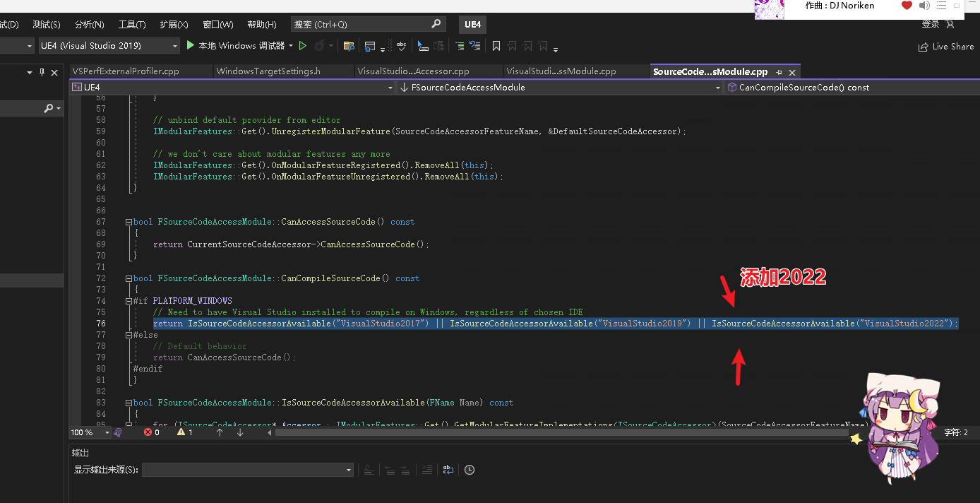Pin the active SourceCode...sModule.cpp tab
The height and width of the screenshot is (503, 980).
779,72
